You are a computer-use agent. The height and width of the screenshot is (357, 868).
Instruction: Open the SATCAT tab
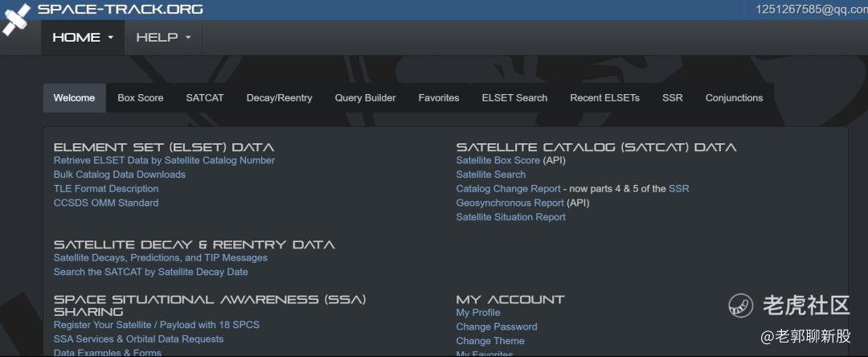[x=205, y=98]
